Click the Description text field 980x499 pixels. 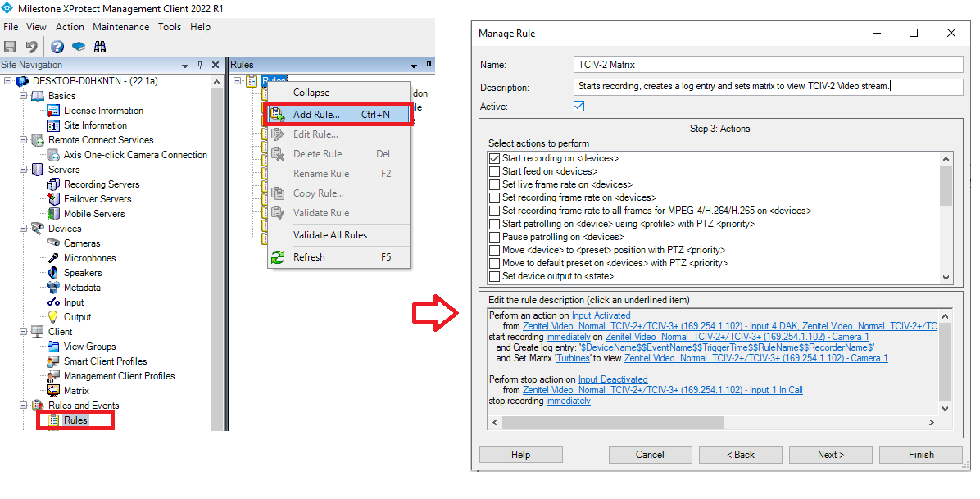pyautogui.click(x=768, y=86)
